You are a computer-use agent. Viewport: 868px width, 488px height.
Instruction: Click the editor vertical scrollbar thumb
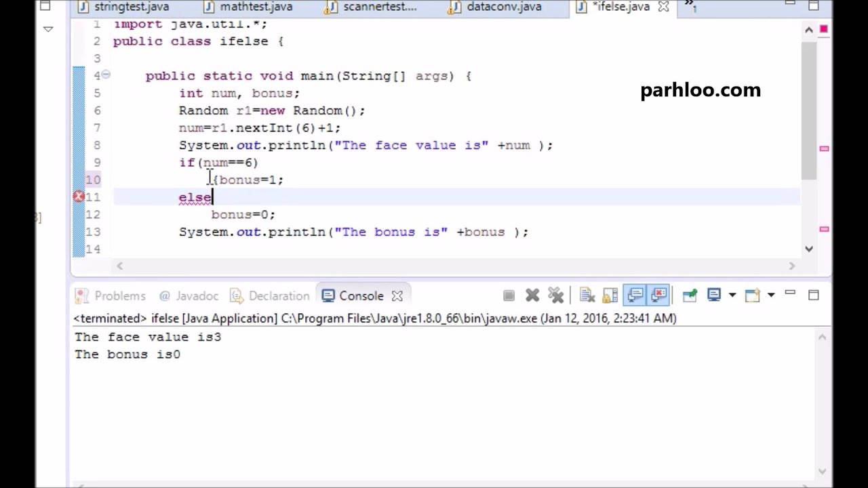tap(809, 110)
